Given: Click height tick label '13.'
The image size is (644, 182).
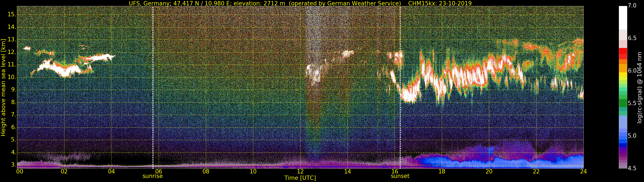Looking at the screenshot, I should (x=12, y=40).
